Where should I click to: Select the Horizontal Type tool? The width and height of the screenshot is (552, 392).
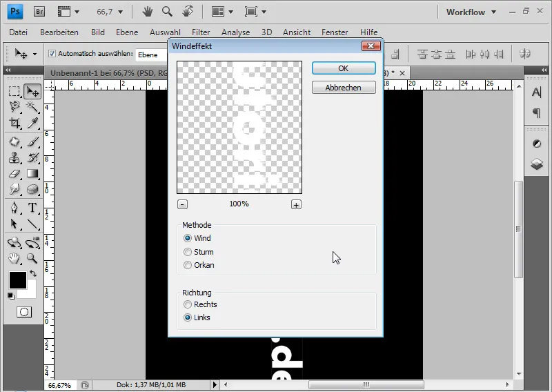(x=32, y=208)
